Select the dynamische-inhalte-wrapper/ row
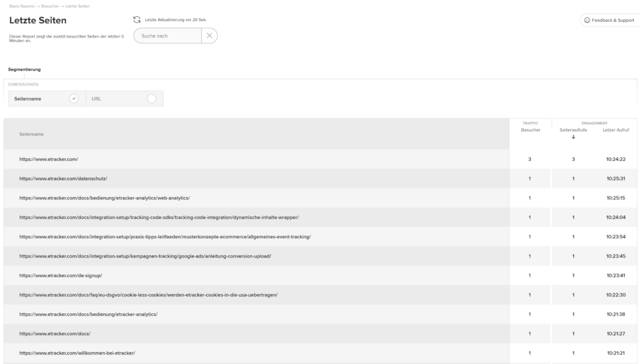Screen dimensions: 641x364 pyautogui.click(x=320, y=218)
